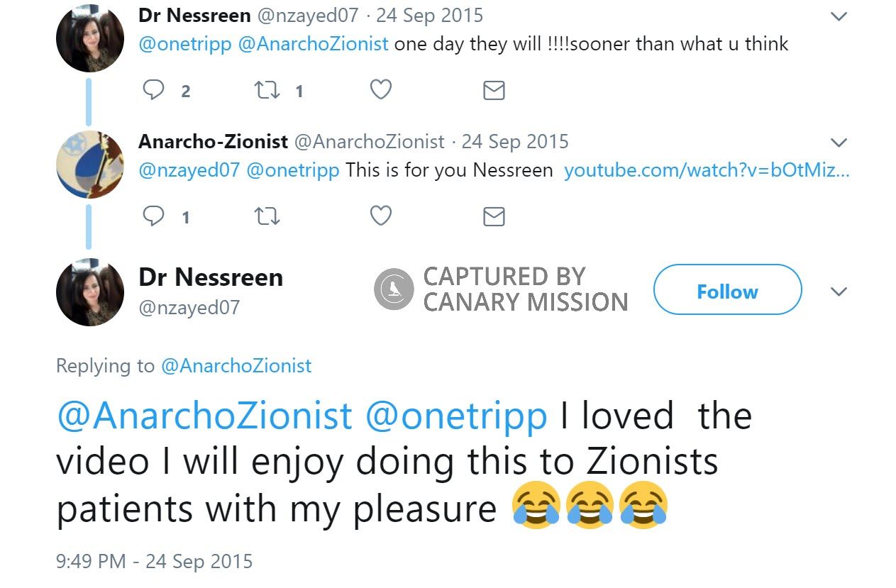Click the @onetripp mention in main tweet
Image resolution: width=896 pixels, height=588 pixels.
(x=455, y=416)
